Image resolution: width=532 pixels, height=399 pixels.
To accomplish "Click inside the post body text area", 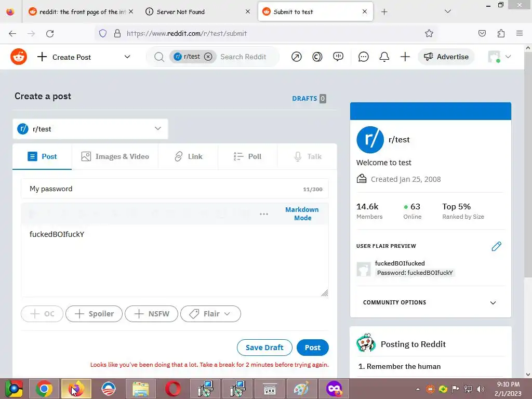I will click(175, 260).
